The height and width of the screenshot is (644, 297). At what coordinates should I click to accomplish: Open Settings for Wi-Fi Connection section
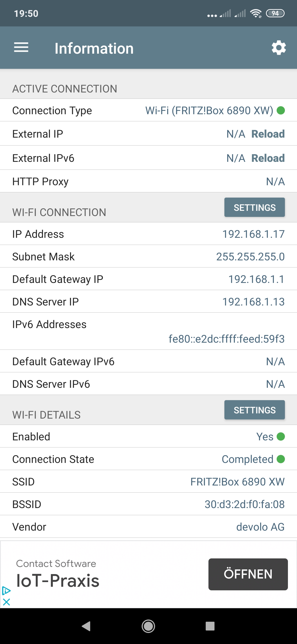[254, 208]
